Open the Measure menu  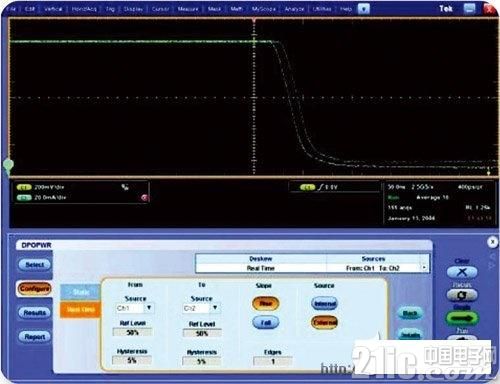pos(188,9)
